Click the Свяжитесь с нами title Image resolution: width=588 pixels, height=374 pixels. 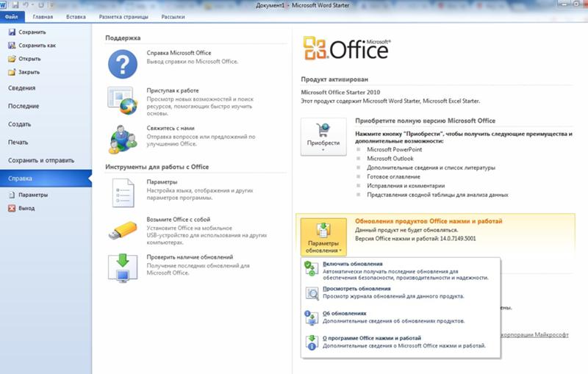tap(171, 128)
